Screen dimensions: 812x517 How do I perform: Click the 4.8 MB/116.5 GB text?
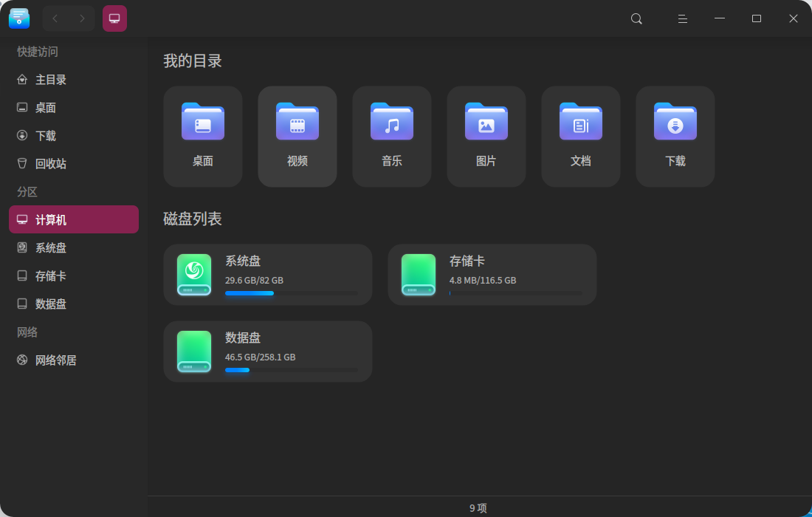(483, 280)
